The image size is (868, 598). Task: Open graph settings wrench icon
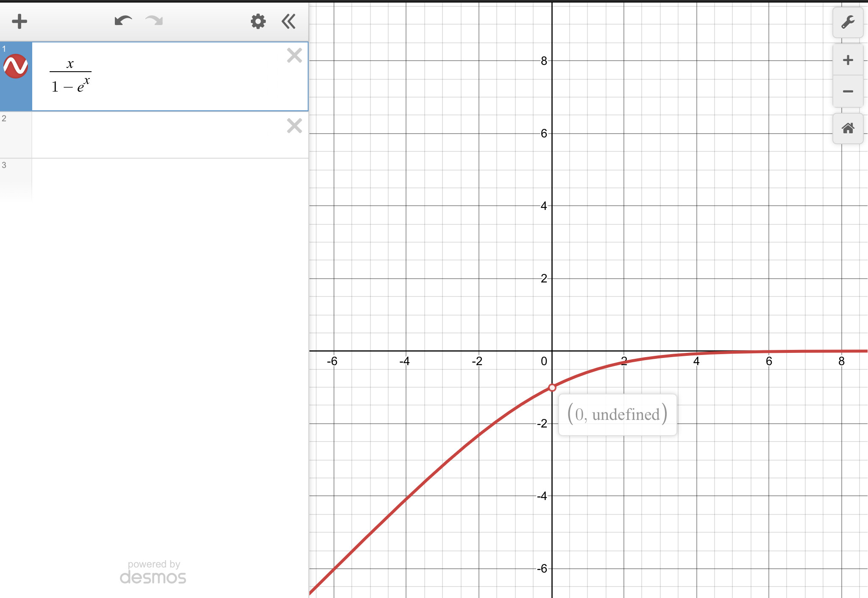pos(848,22)
